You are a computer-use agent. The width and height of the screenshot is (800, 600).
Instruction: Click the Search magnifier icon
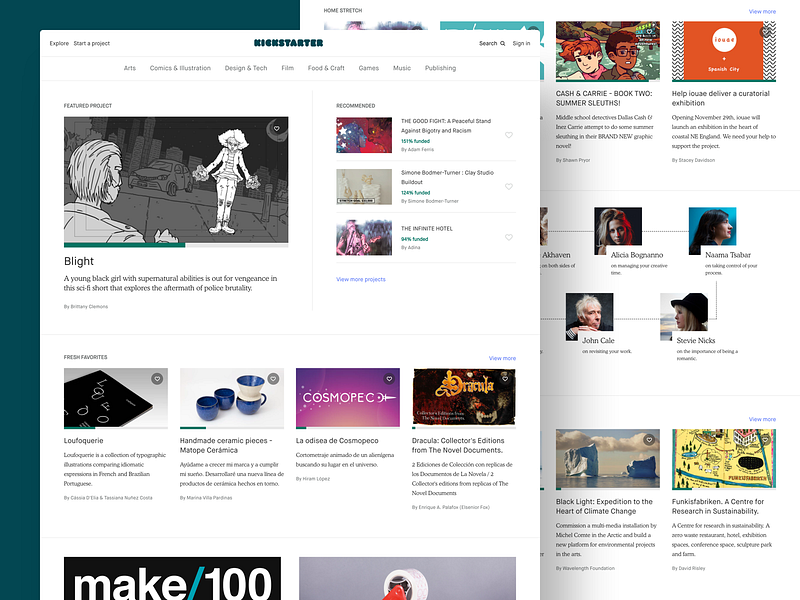503,43
